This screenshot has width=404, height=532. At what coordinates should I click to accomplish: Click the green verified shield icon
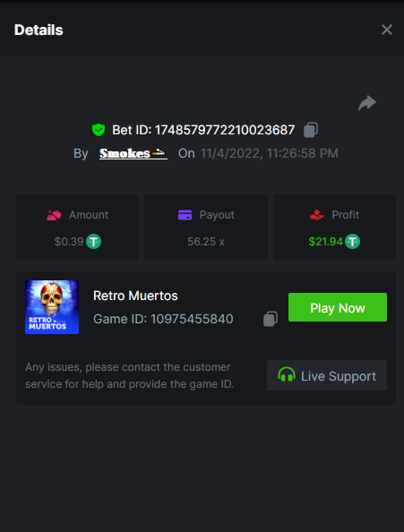coord(99,130)
